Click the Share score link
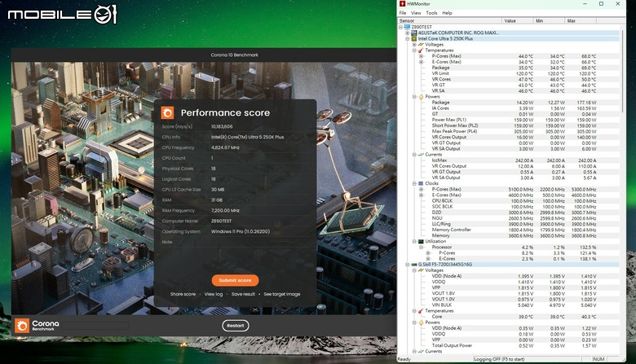 point(183,294)
